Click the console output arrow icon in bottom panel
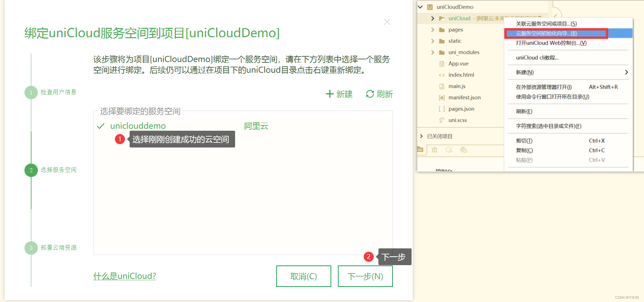The image size is (644, 302). coord(449,150)
